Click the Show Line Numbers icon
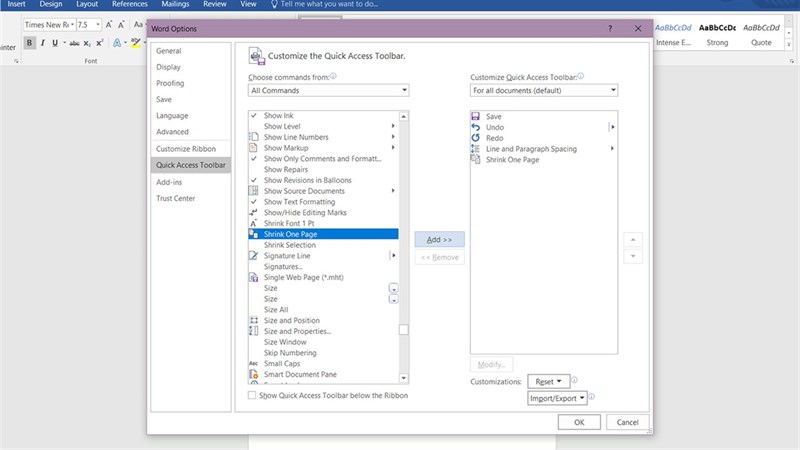 pyautogui.click(x=254, y=137)
